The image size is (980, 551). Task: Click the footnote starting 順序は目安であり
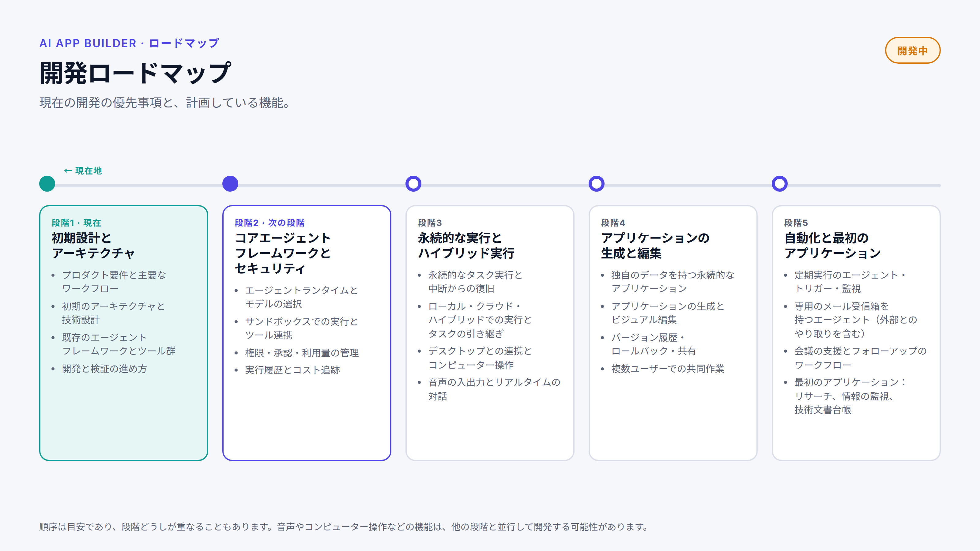click(x=344, y=527)
